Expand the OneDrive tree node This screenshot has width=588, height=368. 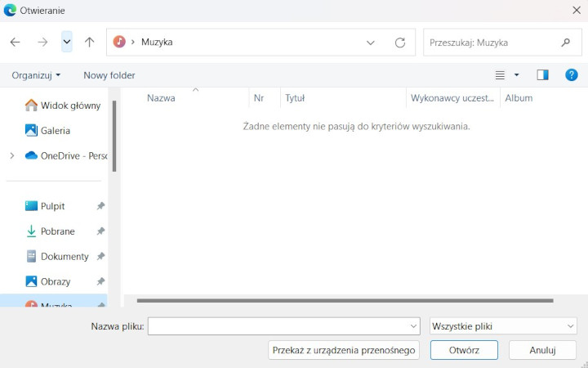(11, 155)
